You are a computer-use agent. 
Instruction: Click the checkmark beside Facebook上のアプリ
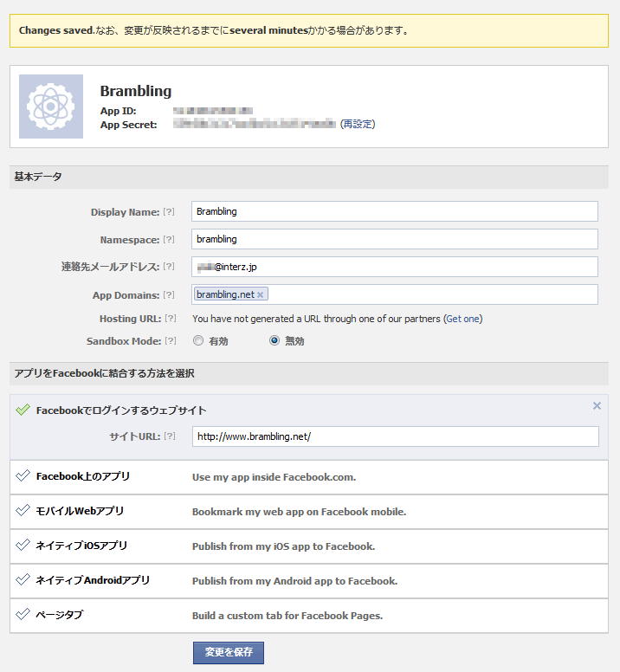pyautogui.click(x=23, y=475)
